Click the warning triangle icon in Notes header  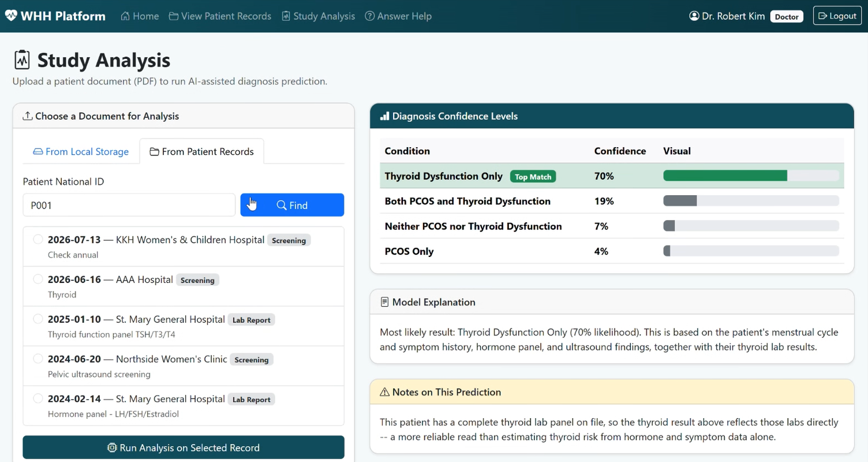(384, 392)
